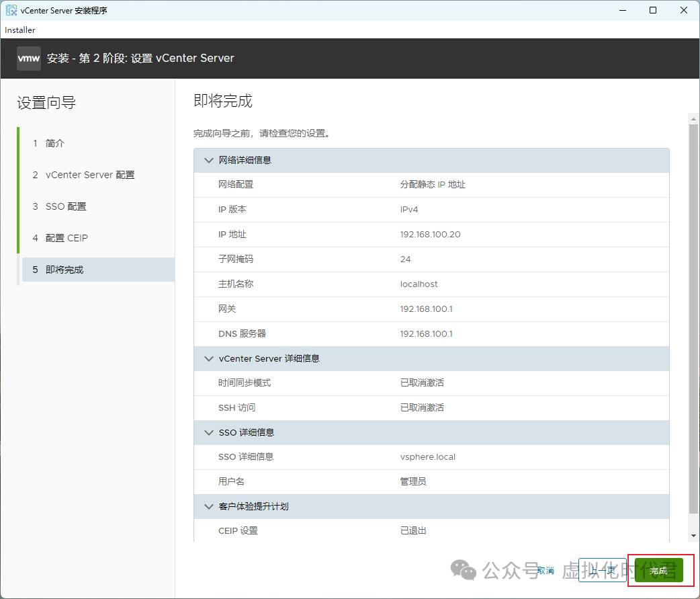Click the 网络配置 row label
This screenshot has height=599, width=700.
click(236, 185)
